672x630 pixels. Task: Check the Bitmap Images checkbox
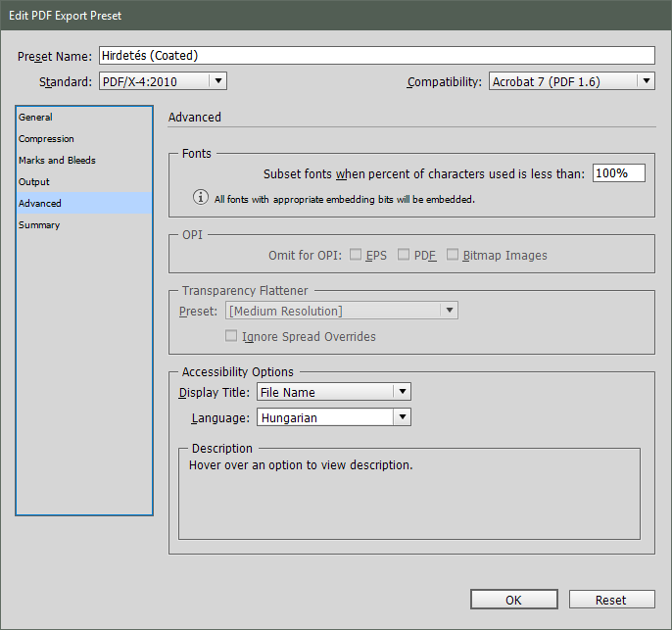click(x=453, y=256)
